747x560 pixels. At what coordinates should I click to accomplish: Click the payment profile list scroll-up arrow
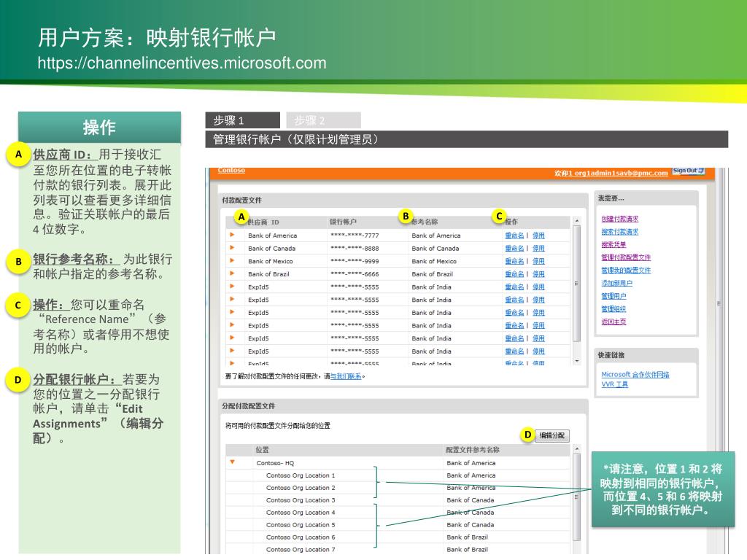tap(576, 221)
